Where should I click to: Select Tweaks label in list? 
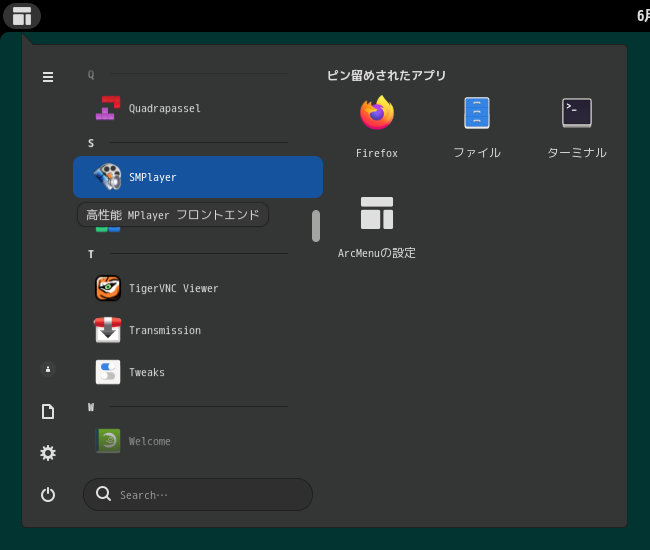(147, 373)
